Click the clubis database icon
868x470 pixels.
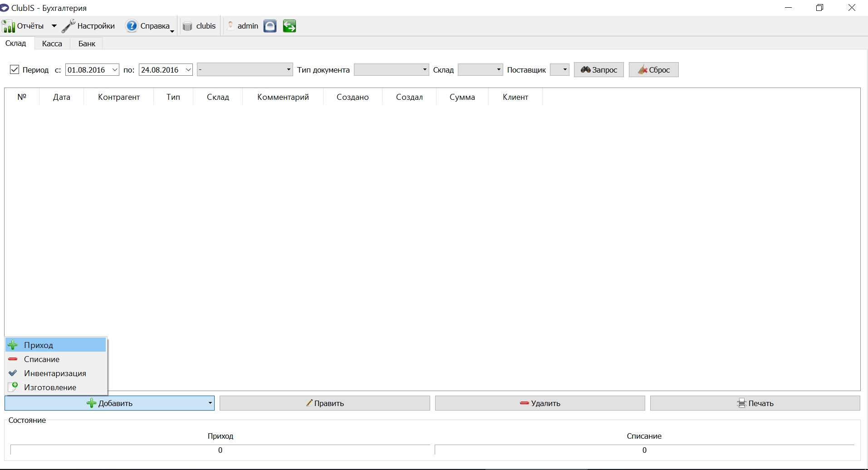[187, 26]
